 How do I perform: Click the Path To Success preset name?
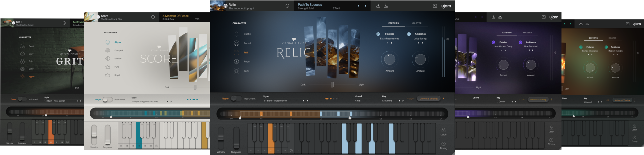click(x=310, y=5)
